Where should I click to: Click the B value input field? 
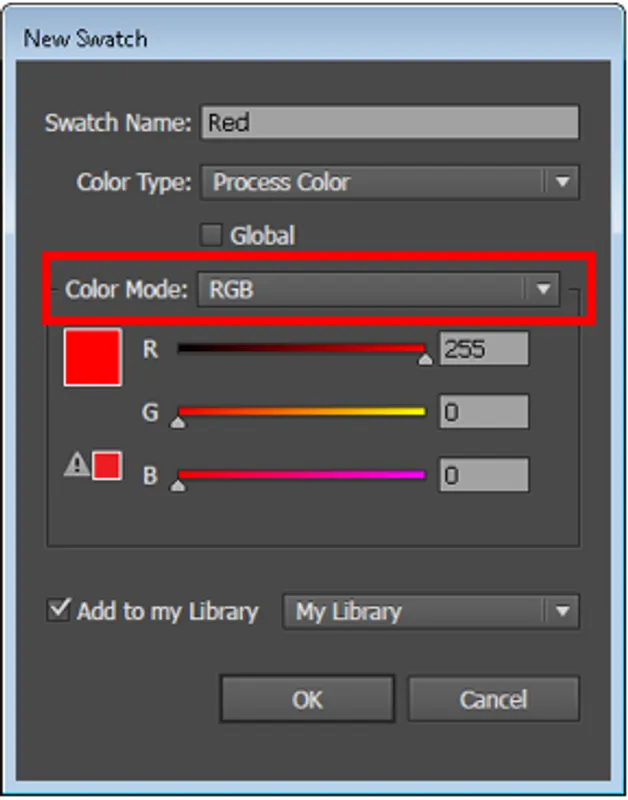point(483,474)
